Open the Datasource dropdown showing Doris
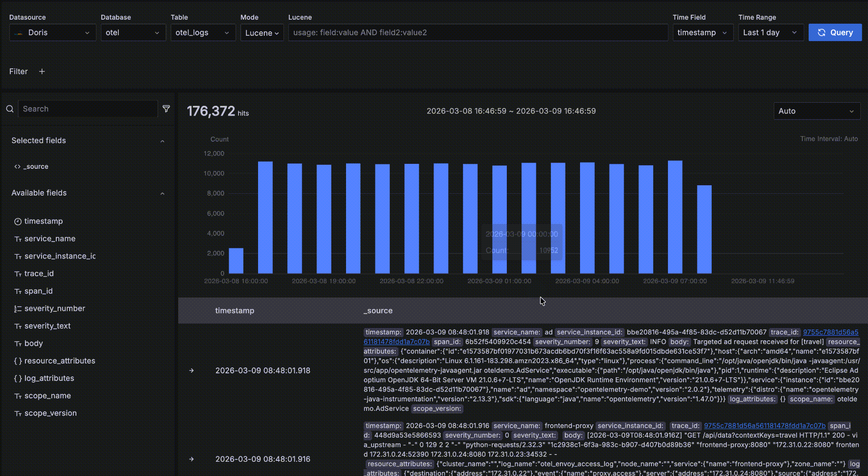The width and height of the screenshot is (868, 476). (53, 33)
